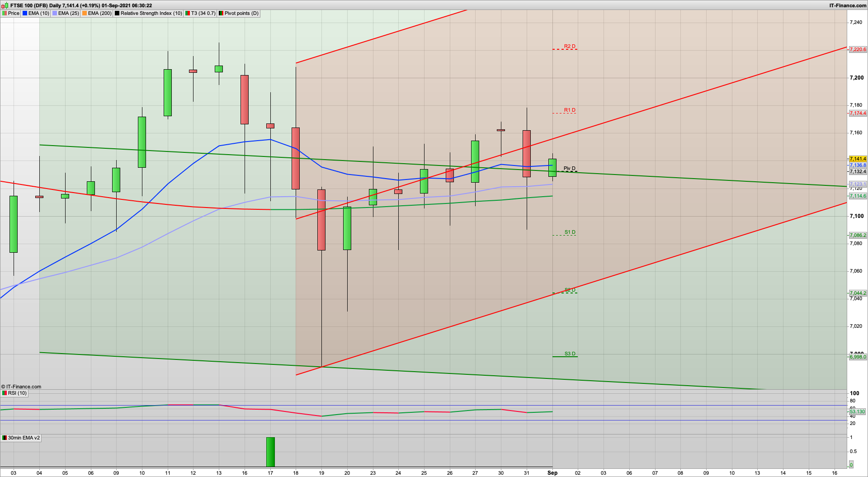Open the EMA (25) indicator legend
The width and height of the screenshot is (868, 477).
click(66, 13)
